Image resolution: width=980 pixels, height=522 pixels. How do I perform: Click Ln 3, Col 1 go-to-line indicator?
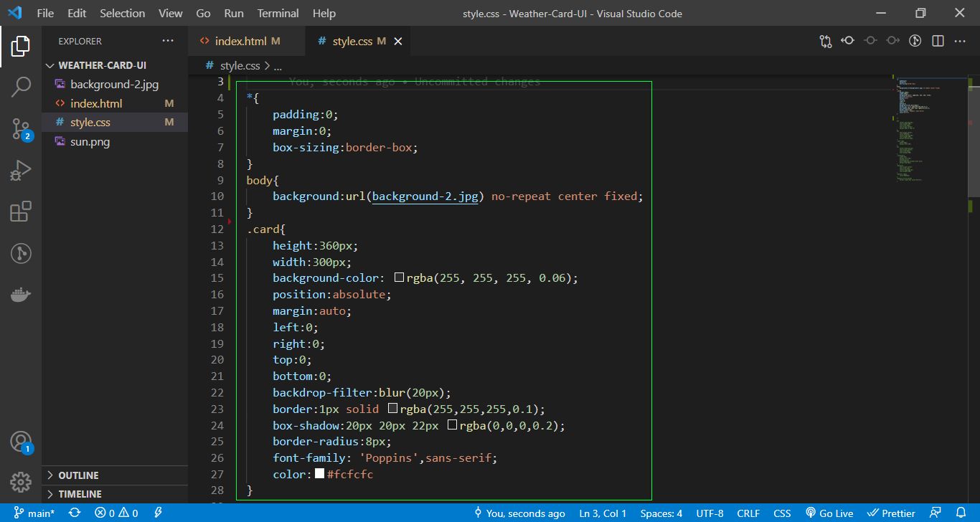[603, 513]
